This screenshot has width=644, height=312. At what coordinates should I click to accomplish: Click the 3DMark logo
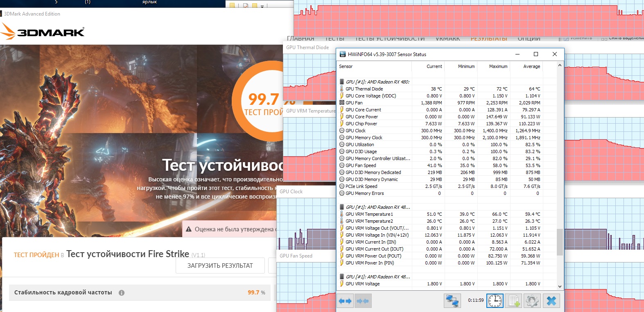pyautogui.click(x=43, y=32)
